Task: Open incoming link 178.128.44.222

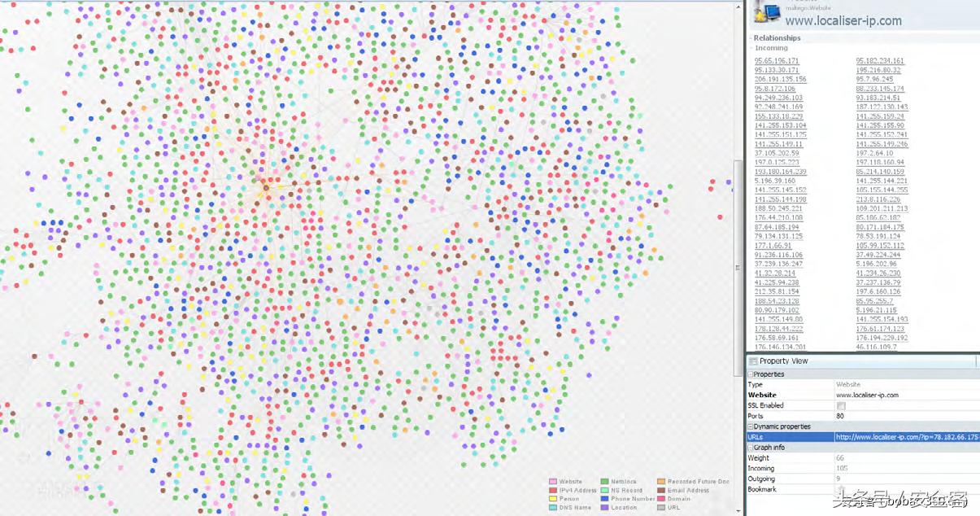Action: pyautogui.click(x=778, y=328)
